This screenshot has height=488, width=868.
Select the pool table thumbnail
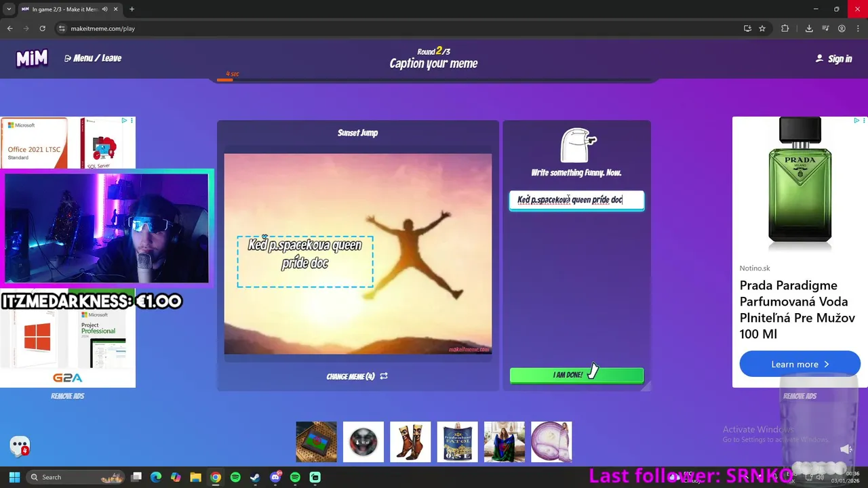tap(316, 442)
